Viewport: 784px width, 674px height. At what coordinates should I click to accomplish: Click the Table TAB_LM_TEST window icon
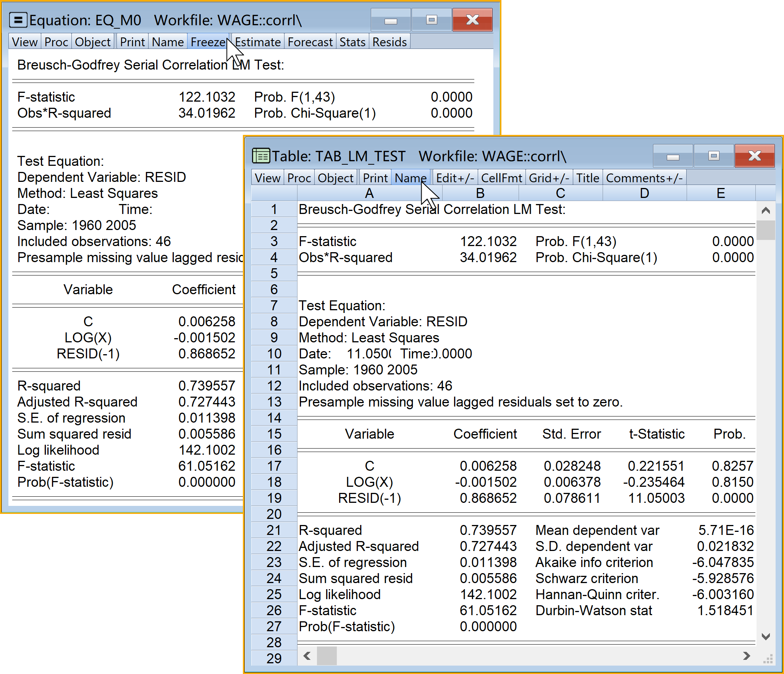point(261,156)
